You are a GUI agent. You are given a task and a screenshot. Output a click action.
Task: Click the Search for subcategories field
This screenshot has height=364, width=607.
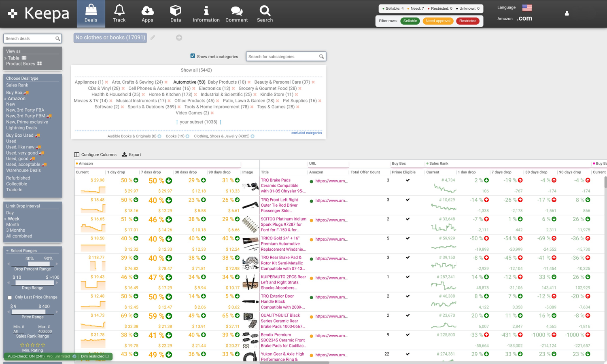point(282,57)
